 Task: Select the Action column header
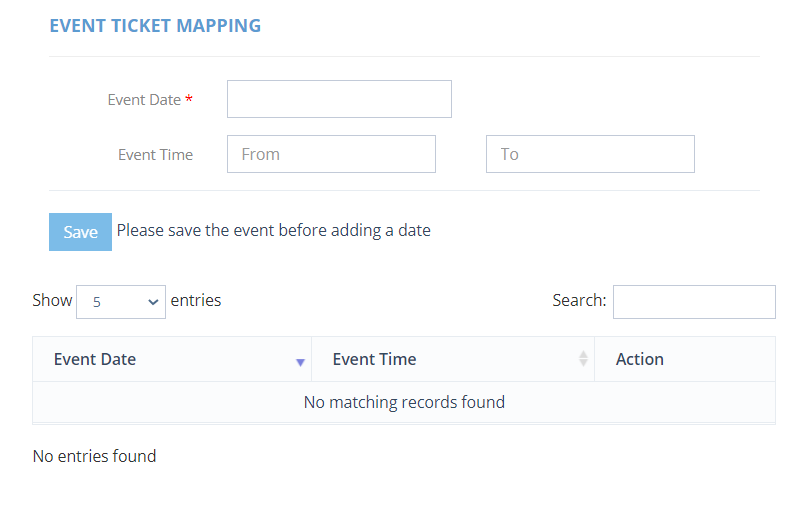click(x=685, y=359)
